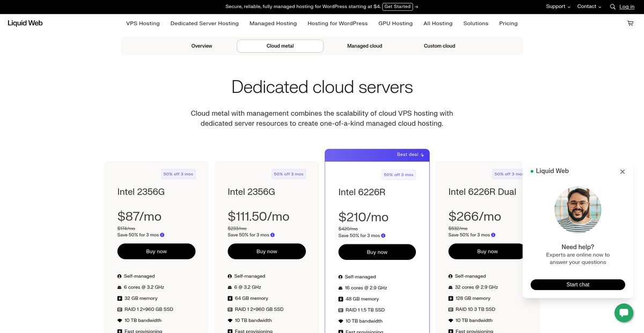The width and height of the screenshot is (644, 333).
Task: Click '128 GB memory' text
Action: coord(473,298)
